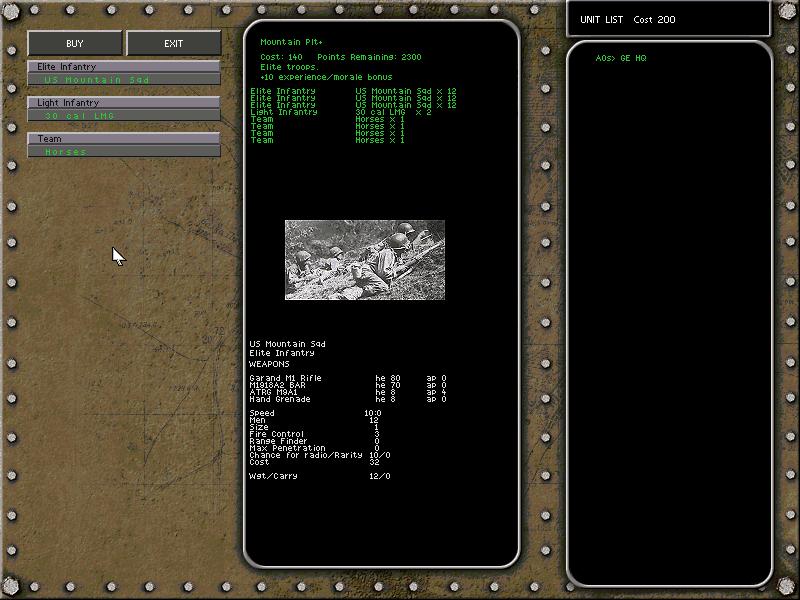Screen dimensions: 800x600
Task: Click the 'WEAPONS' heading
Action: pos(269,364)
